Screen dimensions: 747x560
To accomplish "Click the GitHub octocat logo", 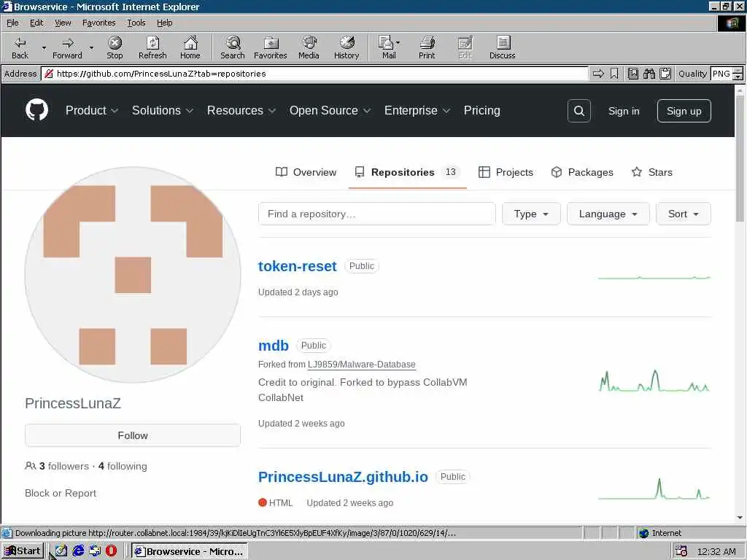I will point(36,110).
